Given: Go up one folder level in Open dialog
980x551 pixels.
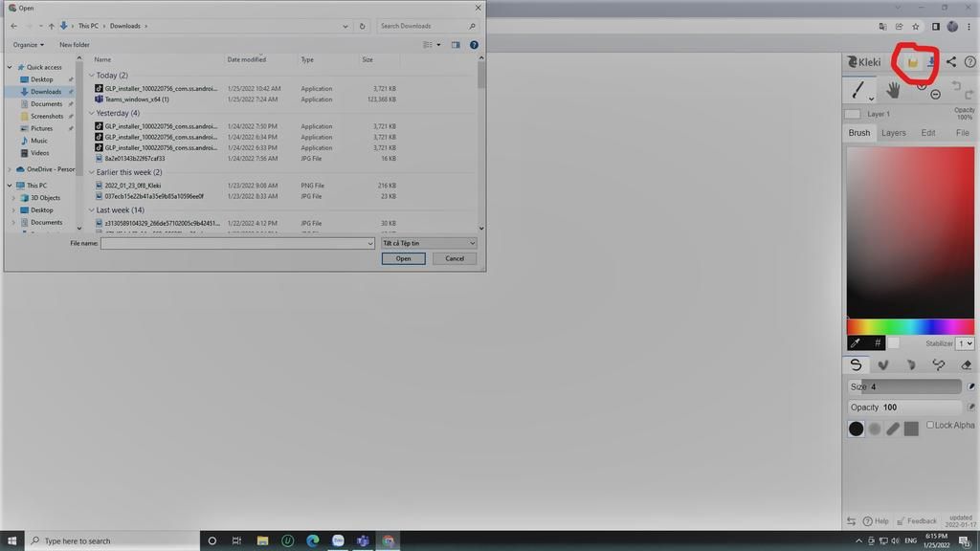Looking at the screenshot, I should [52, 26].
